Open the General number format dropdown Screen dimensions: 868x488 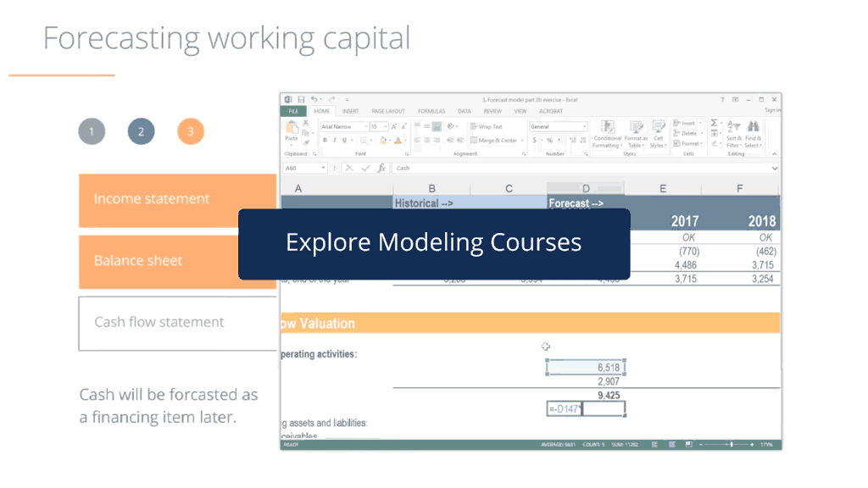pos(584,127)
